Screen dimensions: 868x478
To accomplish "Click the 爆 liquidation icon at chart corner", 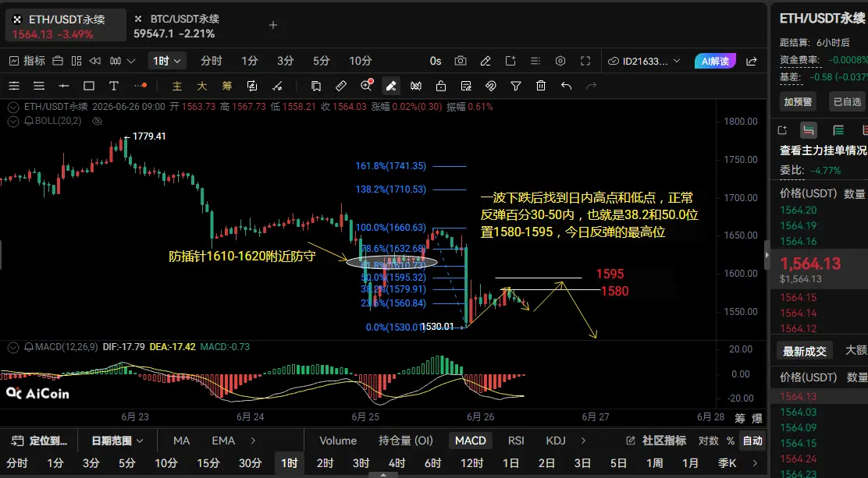I will pyautogui.click(x=756, y=418).
